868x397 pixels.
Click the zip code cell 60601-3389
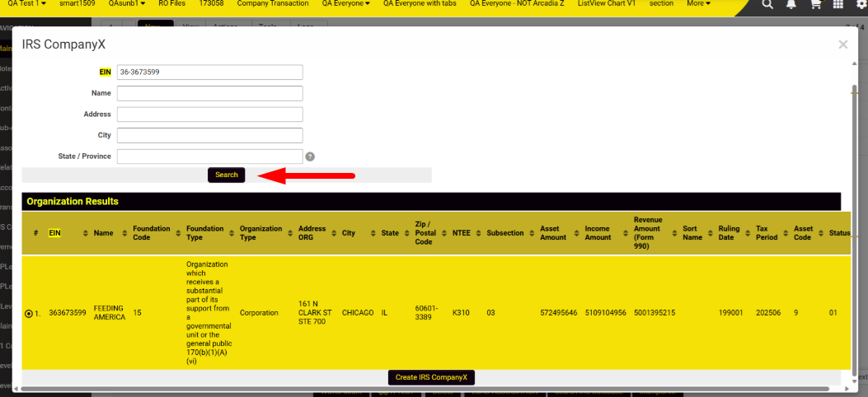tap(427, 313)
